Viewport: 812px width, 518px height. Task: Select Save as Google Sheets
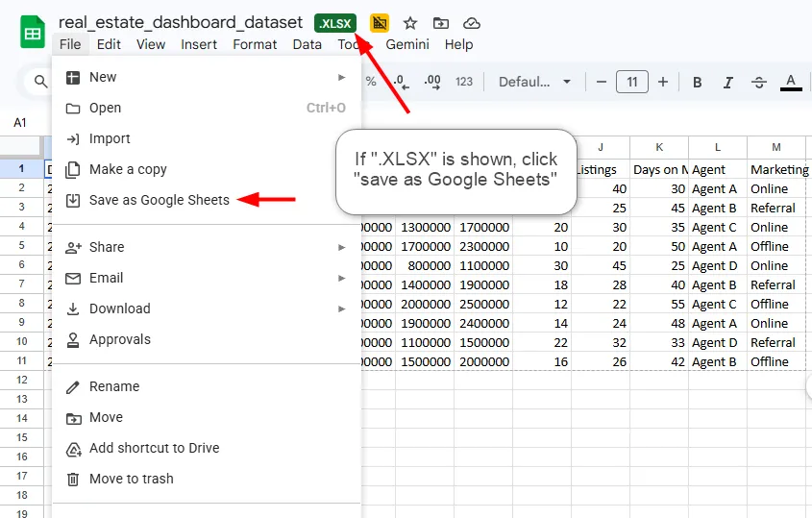point(206,200)
